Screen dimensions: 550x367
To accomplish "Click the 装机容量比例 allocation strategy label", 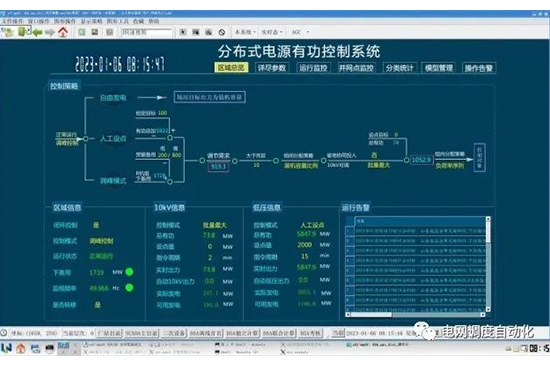I will pos(301,166).
